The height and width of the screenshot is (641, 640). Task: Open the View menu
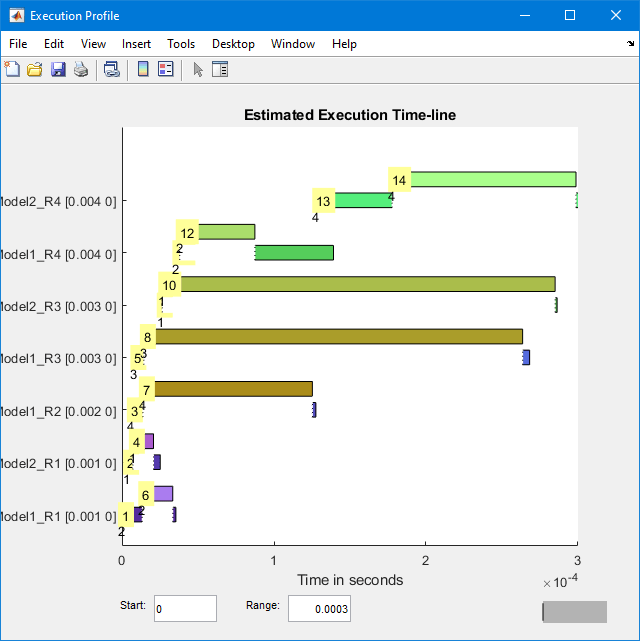point(93,44)
